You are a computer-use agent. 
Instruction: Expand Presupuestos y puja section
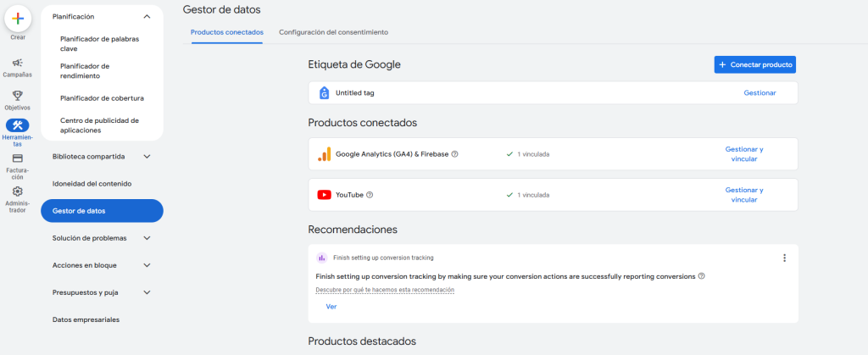coord(147,293)
